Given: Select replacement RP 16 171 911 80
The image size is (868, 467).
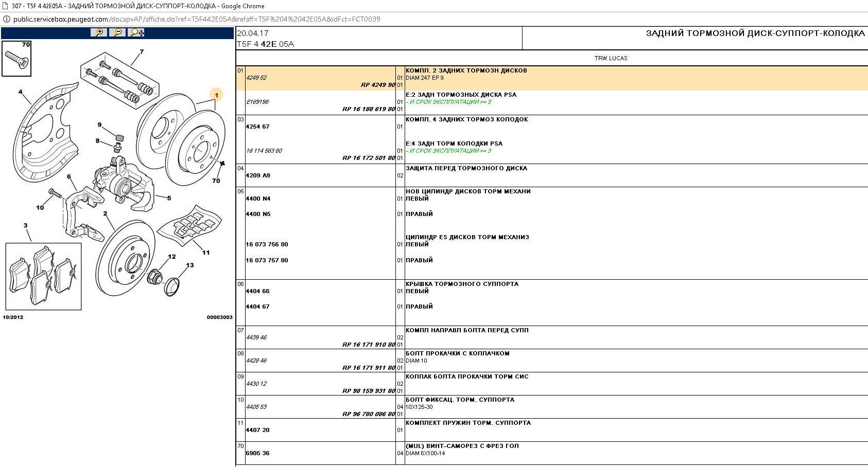Looking at the screenshot, I should [369, 368].
